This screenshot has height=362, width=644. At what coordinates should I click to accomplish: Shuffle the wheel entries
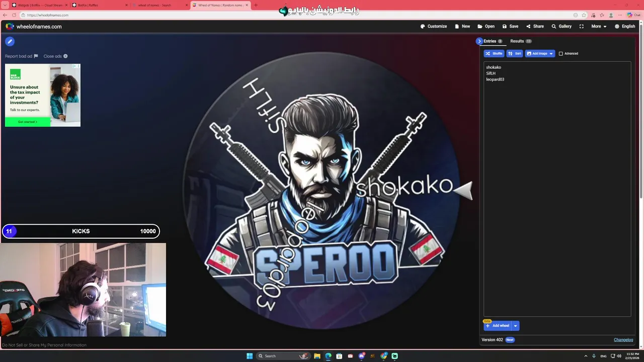coord(494,53)
